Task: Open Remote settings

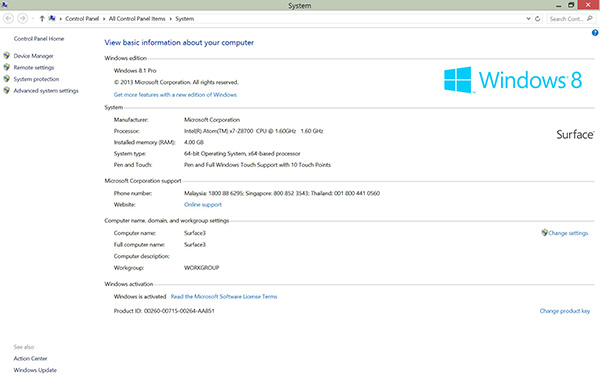Action: [34, 68]
